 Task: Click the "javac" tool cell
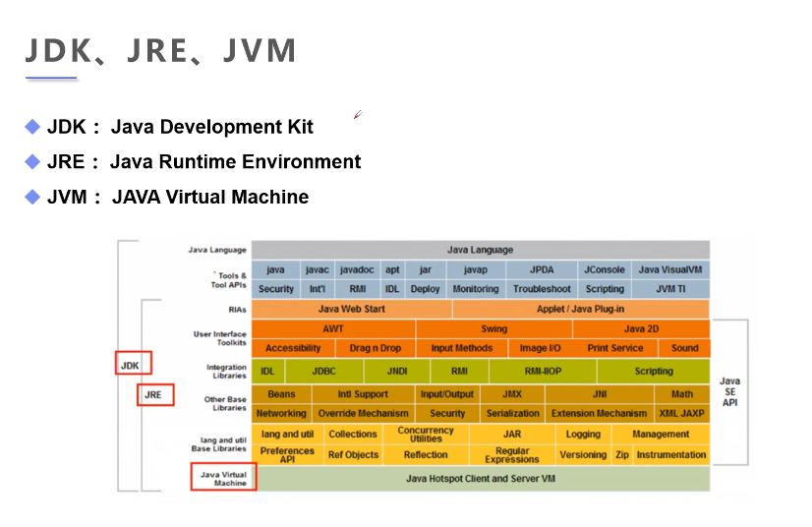click(x=317, y=270)
